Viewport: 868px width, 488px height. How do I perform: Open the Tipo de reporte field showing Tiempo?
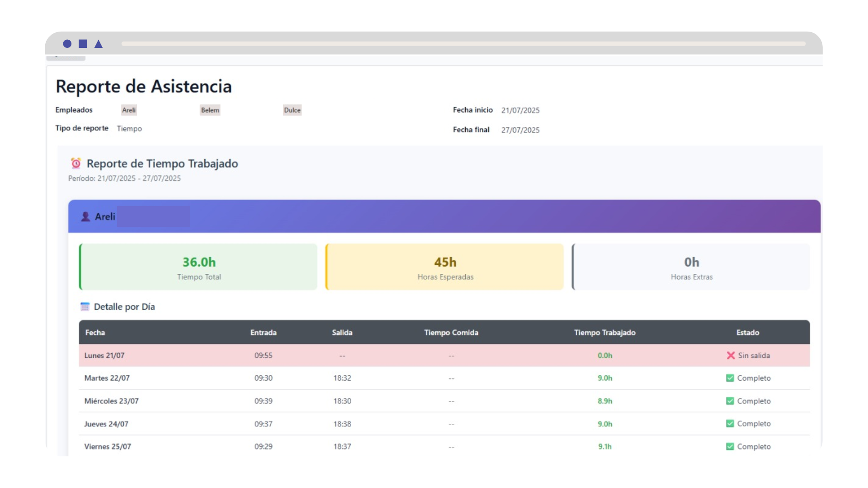coord(129,129)
